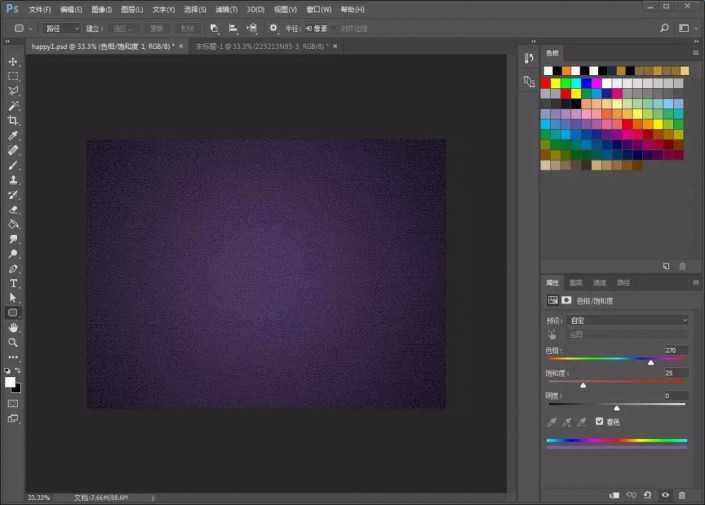Choose the Paint Bucket tool
The width and height of the screenshot is (705, 505).
pyautogui.click(x=13, y=224)
